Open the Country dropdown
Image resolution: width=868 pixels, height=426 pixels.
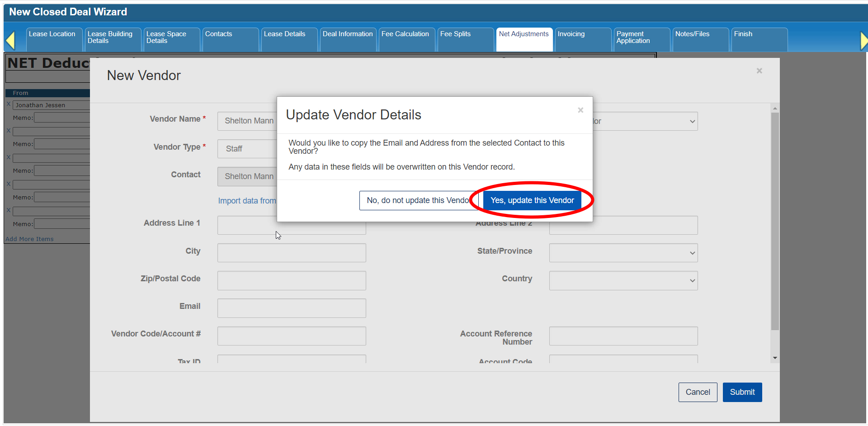click(x=623, y=280)
